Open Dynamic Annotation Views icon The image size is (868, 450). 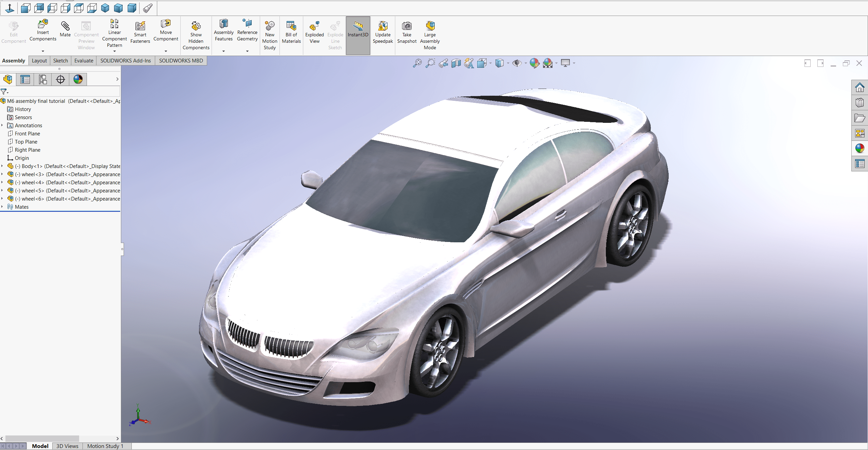pos(469,63)
